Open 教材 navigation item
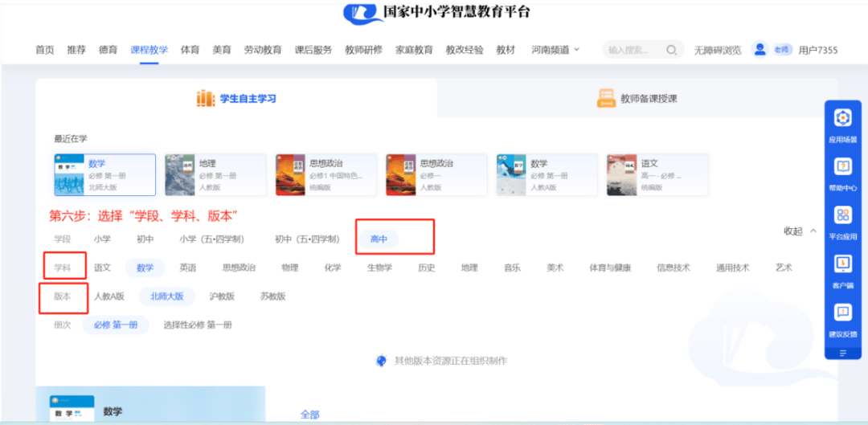The width and height of the screenshot is (868, 425). (x=506, y=50)
